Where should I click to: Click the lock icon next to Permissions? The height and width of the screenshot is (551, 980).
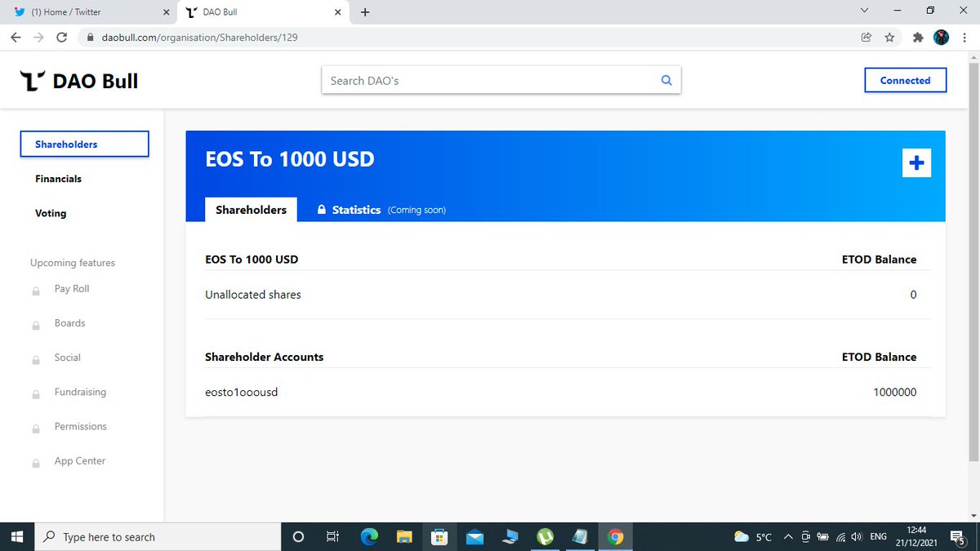(36, 428)
